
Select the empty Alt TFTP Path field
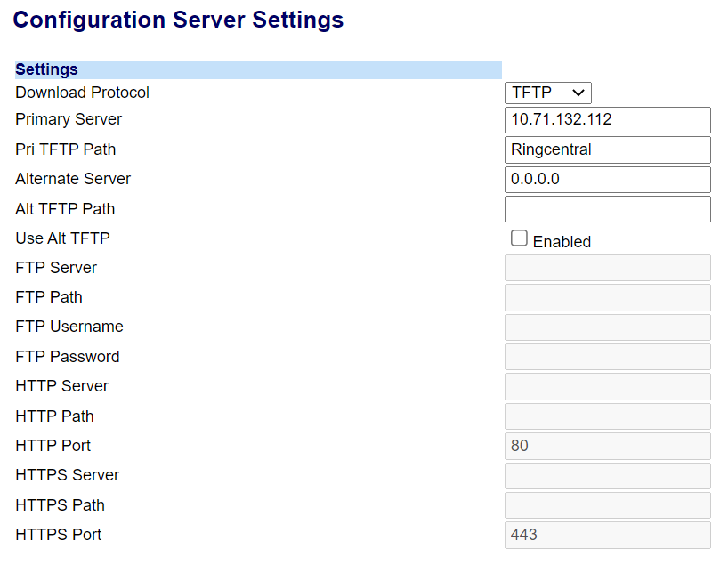point(607,209)
